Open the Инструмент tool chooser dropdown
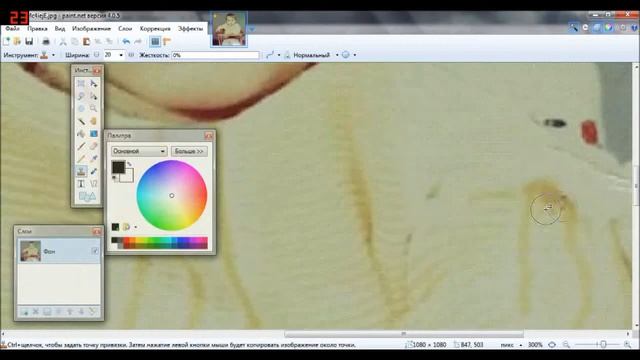 tap(53, 55)
